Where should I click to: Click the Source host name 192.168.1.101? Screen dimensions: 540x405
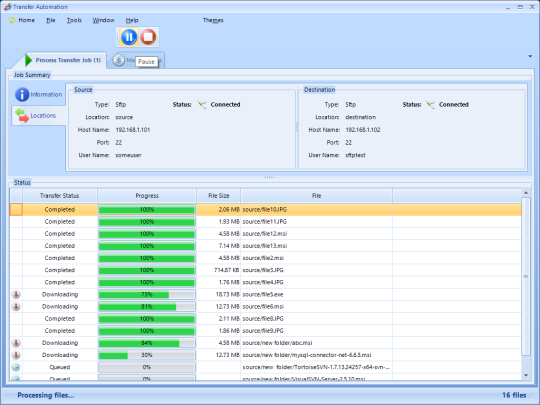pos(133,130)
